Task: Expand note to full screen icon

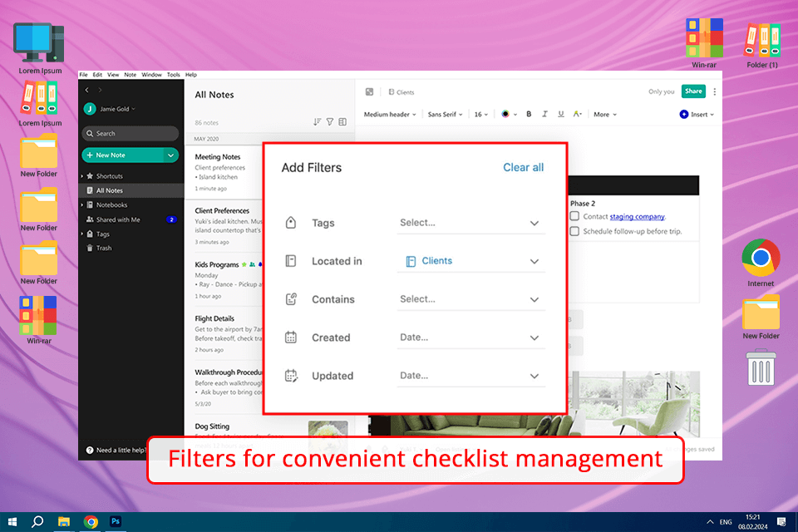Action: click(369, 91)
